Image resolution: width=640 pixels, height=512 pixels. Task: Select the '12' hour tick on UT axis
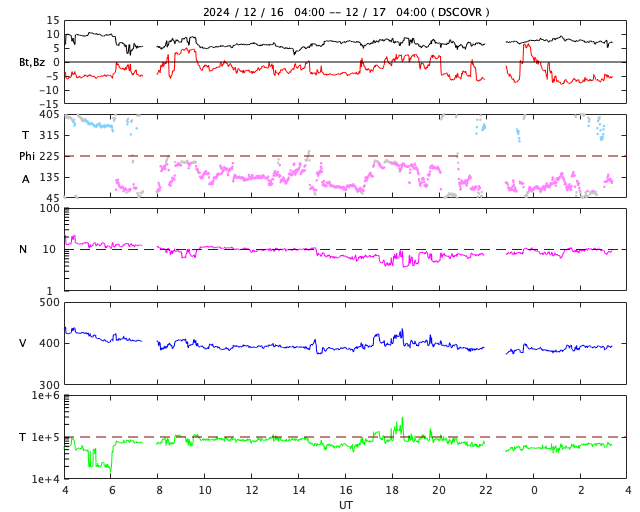click(x=252, y=490)
